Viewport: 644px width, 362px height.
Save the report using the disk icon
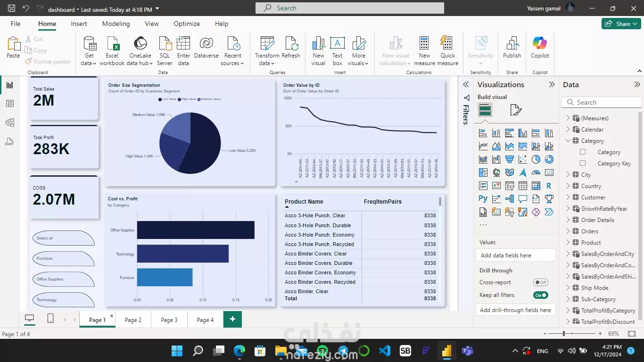(x=12, y=8)
